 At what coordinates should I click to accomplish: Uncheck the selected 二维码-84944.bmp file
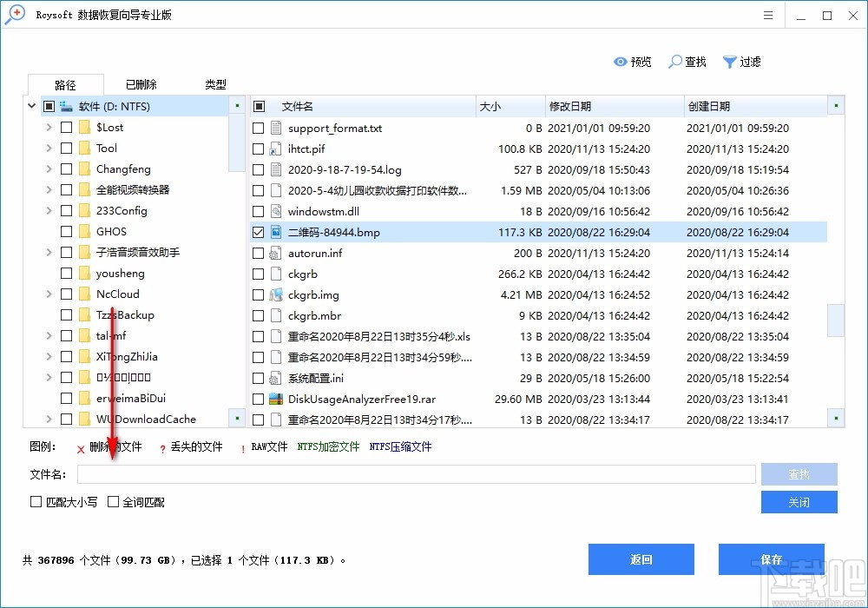(x=259, y=232)
